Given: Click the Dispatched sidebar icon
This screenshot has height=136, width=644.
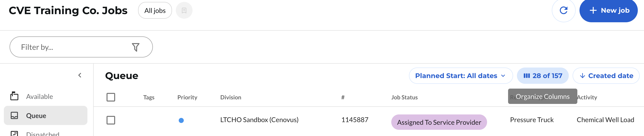Looking at the screenshot, I should (14, 134).
